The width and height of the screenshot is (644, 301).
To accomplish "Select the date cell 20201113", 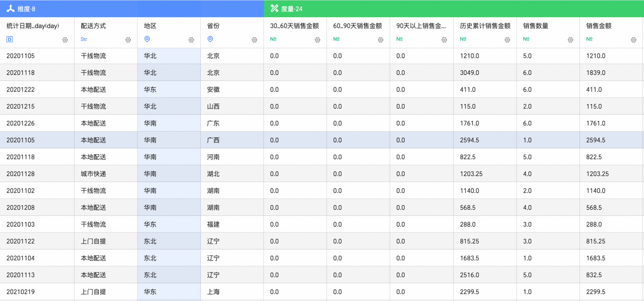I will (37, 275).
